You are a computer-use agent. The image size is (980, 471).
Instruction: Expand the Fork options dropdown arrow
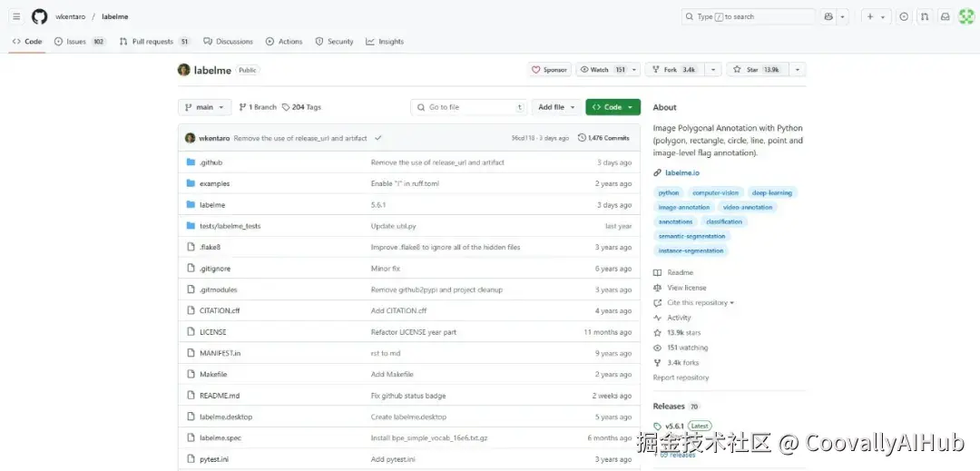(x=715, y=70)
